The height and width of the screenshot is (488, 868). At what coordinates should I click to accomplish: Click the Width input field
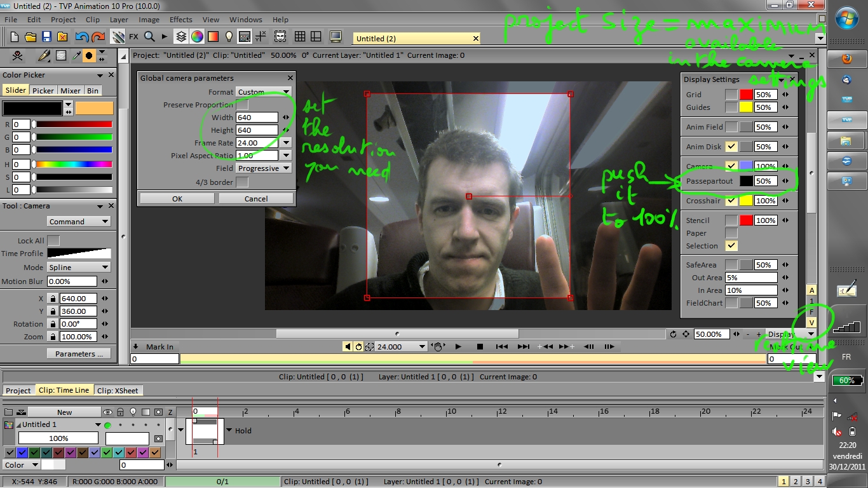pos(257,117)
